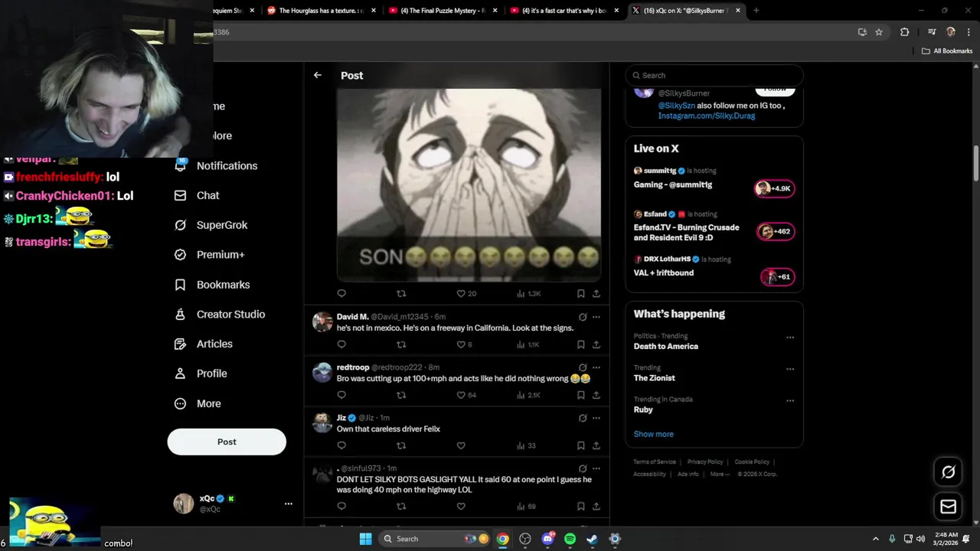Open xQc account options menu
This screenshot has width=980, height=551.
289,504
